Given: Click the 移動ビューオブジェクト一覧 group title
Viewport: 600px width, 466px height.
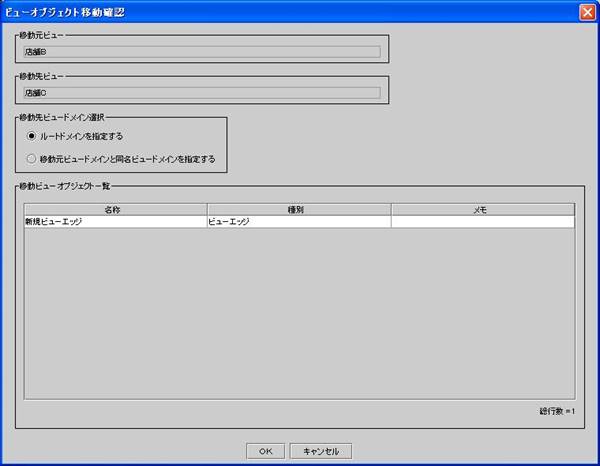Looking at the screenshot, I should [x=68, y=186].
